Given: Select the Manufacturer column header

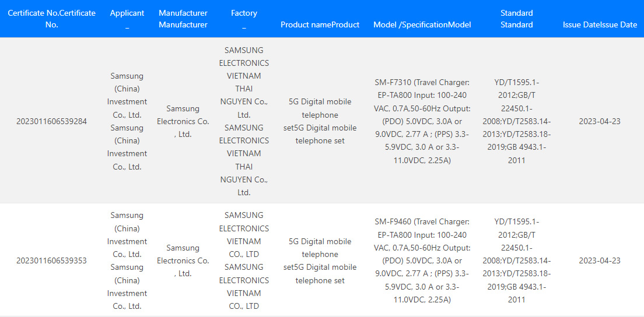Looking at the screenshot, I should [183, 19].
